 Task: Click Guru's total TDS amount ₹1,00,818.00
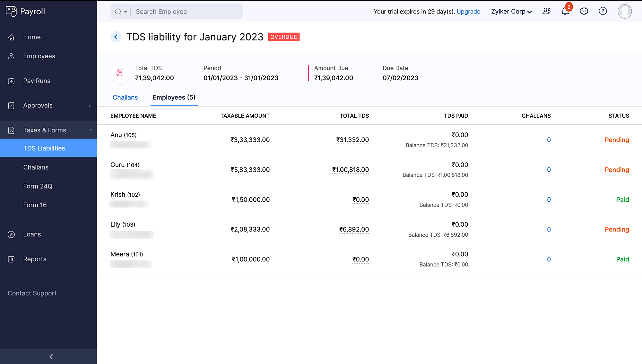351,170
